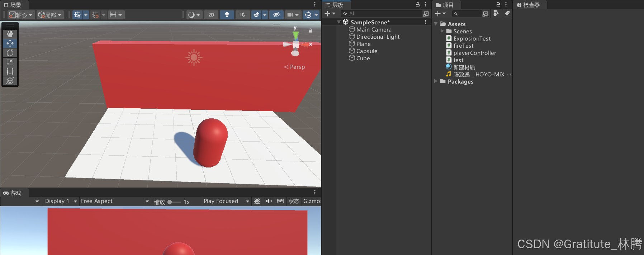Select Cube object in Hierarchy
This screenshot has height=255, width=644.
click(363, 58)
